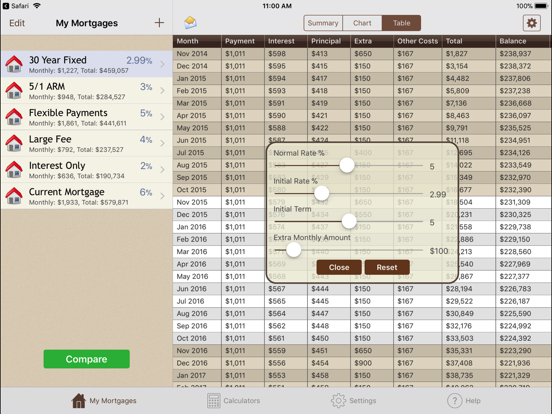Expand the 5/1 ARM chevron
The width and height of the screenshot is (552, 414).
click(162, 90)
